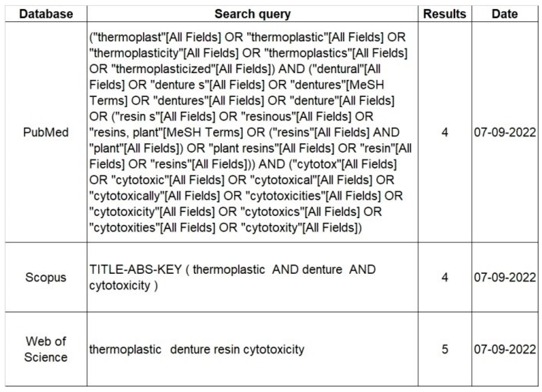Click the date in the PubMed row
The height and width of the screenshot is (392, 542).
505,132
